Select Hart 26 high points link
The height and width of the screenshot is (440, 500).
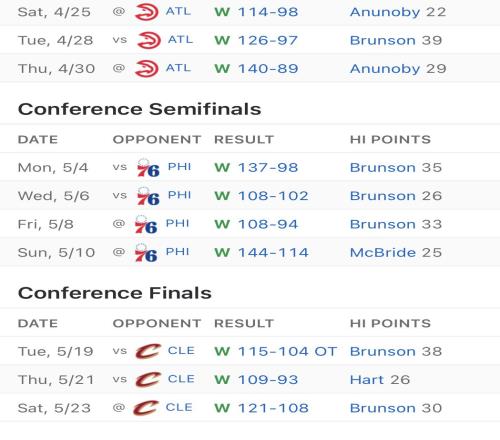point(380,380)
